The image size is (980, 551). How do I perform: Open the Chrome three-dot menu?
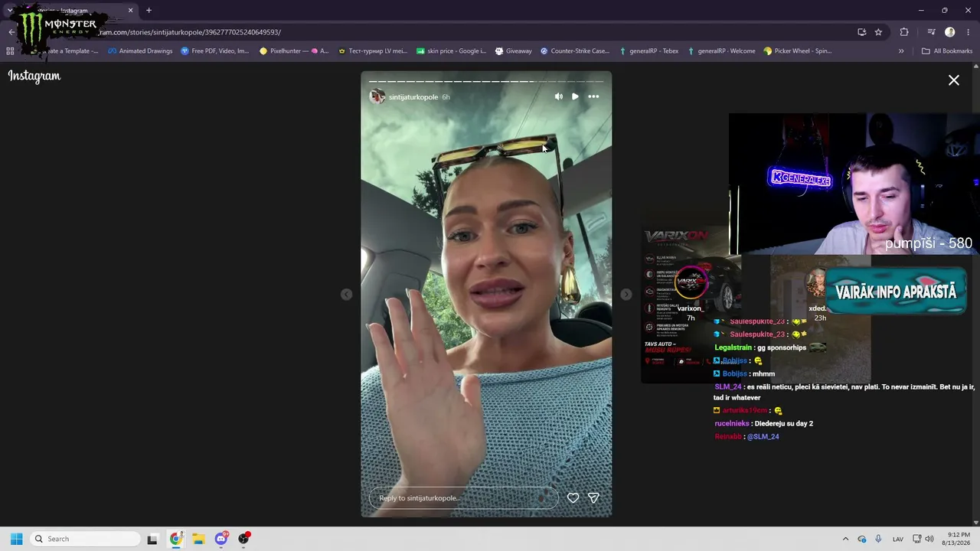(969, 32)
